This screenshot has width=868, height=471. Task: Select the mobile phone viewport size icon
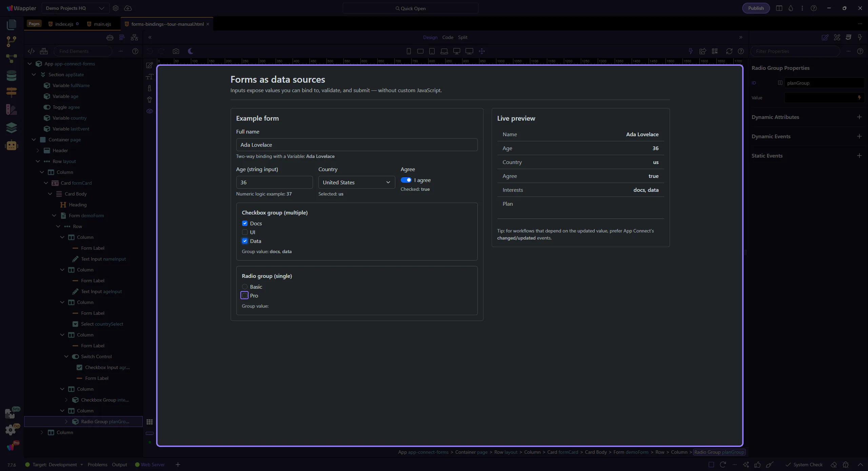click(409, 51)
